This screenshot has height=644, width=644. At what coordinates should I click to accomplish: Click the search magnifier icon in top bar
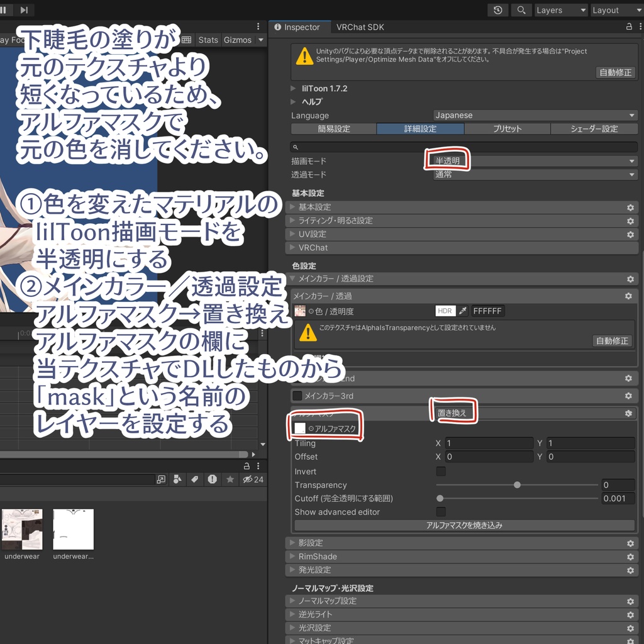click(x=521, y=10)
